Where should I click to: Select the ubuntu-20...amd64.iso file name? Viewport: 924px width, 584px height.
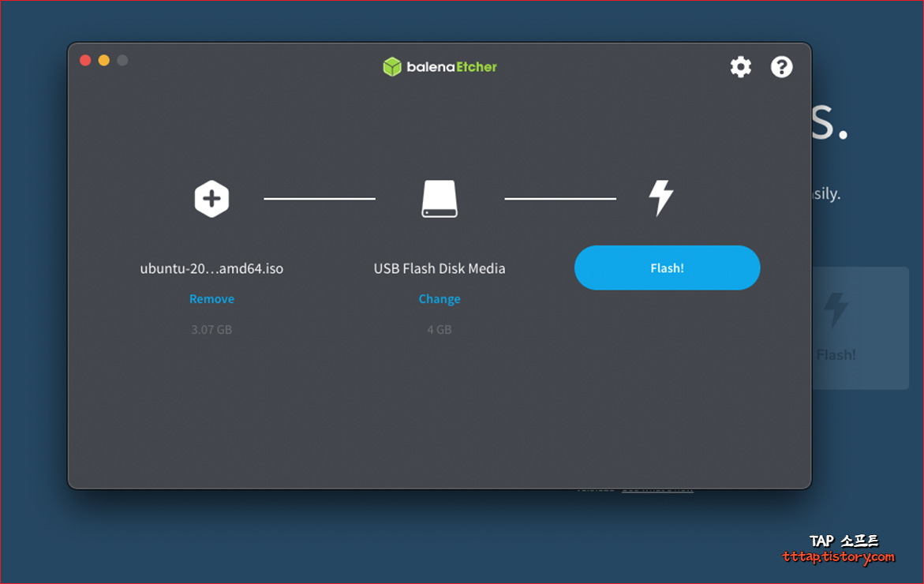click(x=211, y=268)
